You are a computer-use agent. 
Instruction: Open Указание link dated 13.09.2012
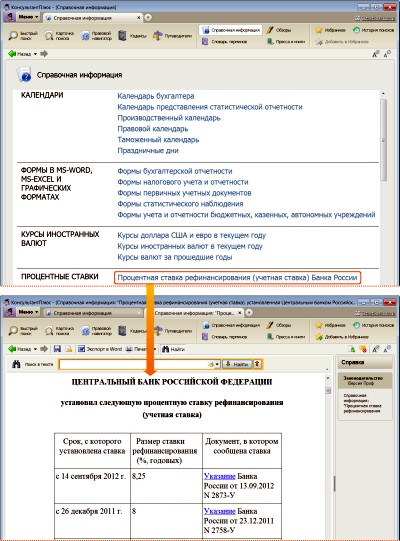point(219,476)
